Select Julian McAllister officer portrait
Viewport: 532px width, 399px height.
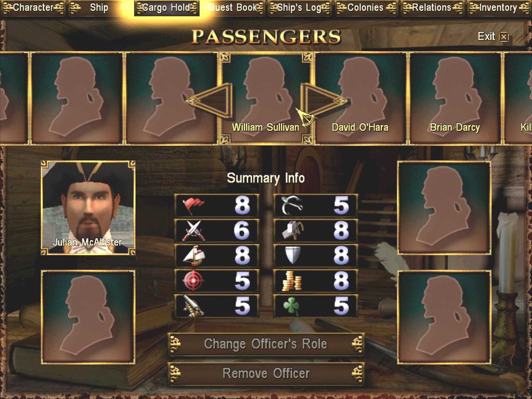(88, 208)
